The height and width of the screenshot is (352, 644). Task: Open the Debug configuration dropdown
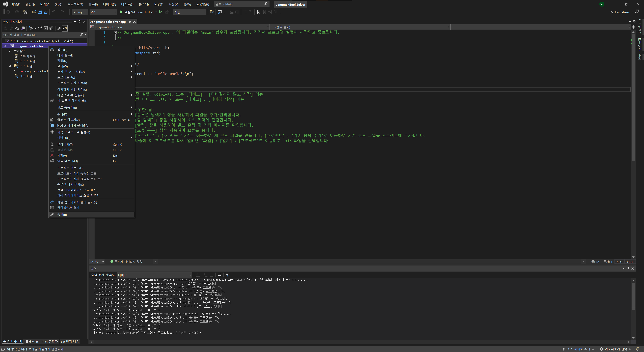point(79,12)
